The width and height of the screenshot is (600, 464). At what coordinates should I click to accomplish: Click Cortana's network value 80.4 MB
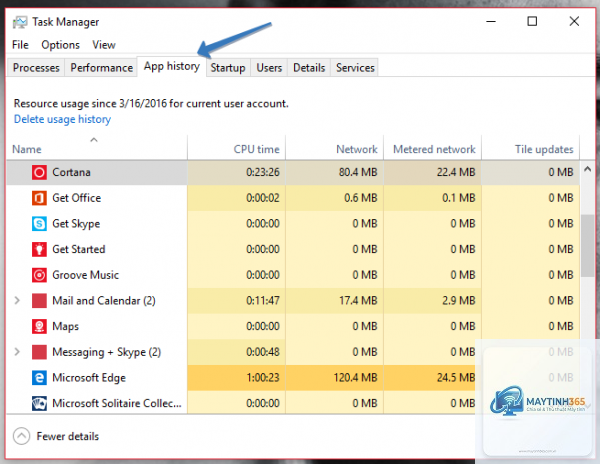pyautogui.click(x=358, y=173)
